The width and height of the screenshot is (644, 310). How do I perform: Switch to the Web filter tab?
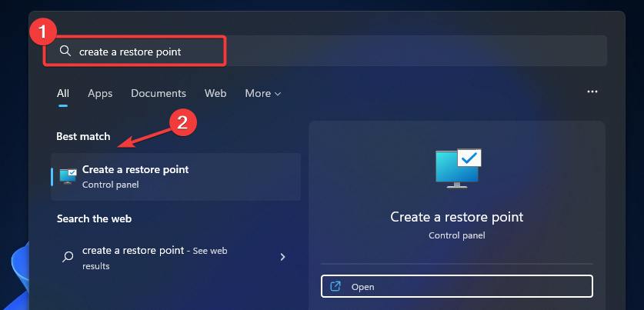point(215,94)
